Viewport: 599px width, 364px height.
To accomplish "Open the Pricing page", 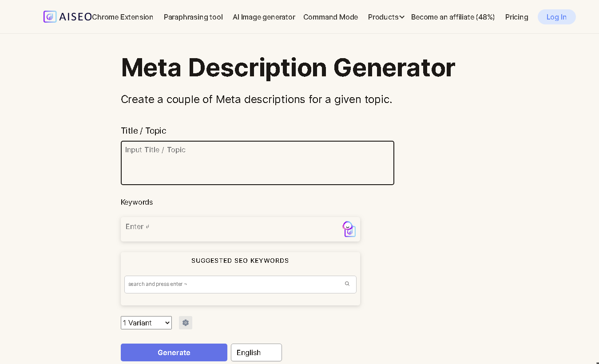I will pos(516,17).
